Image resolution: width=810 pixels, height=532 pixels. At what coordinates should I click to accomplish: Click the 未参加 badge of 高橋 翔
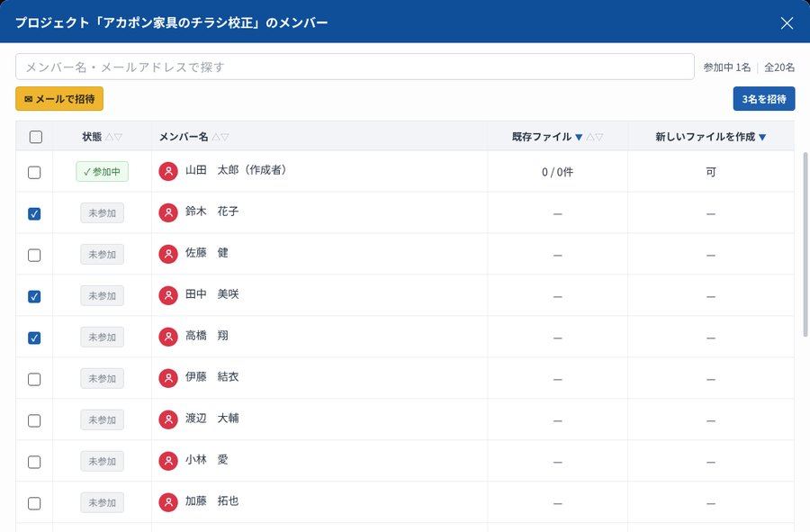[103, 337]
